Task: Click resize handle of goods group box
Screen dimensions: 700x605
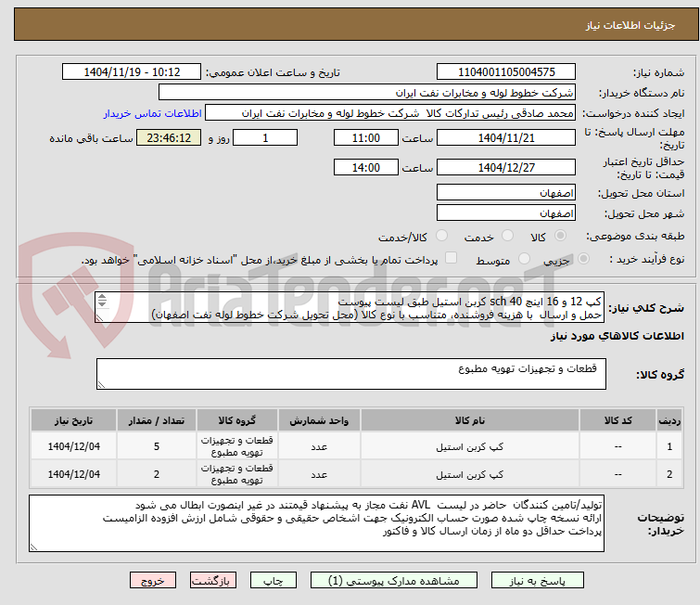Action: point(101,385)
